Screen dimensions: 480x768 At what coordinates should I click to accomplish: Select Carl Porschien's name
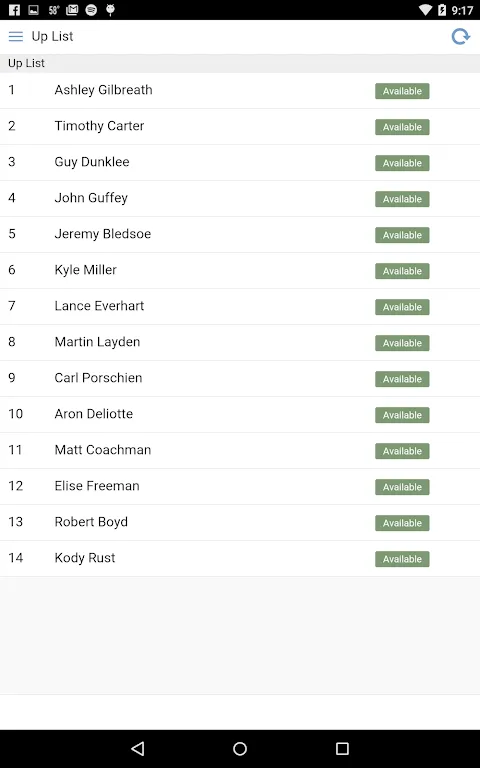[x=98, y=378]
